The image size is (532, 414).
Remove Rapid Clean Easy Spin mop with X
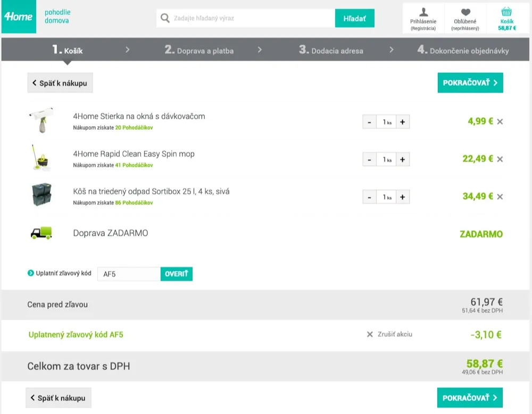(x=500, y=159)
